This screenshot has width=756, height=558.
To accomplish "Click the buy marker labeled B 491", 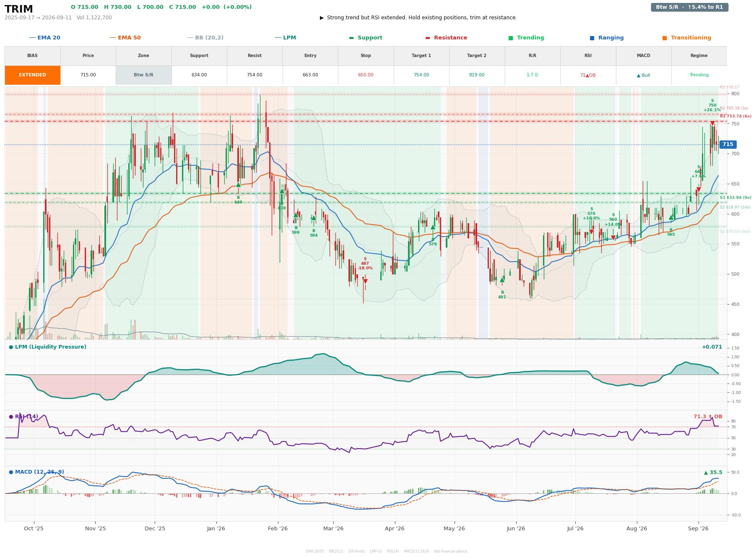I will click(x=502, y=280).
